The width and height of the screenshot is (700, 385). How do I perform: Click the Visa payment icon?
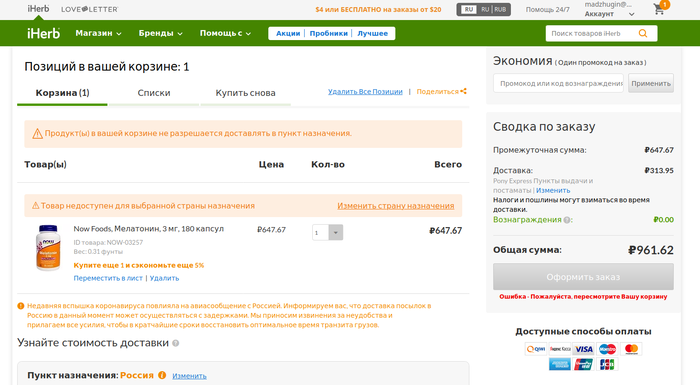(584, 349)
